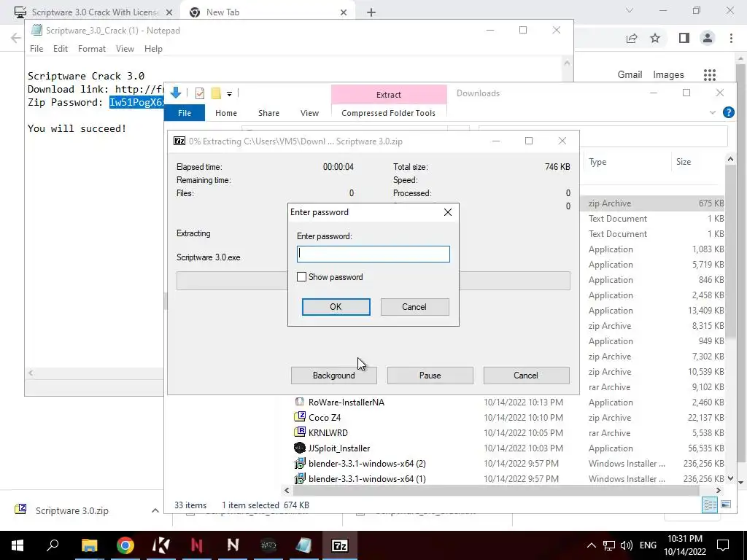The image size is (747, 560).
Task: Open 7-Zip taskbar icon
Action: point(339,545)
